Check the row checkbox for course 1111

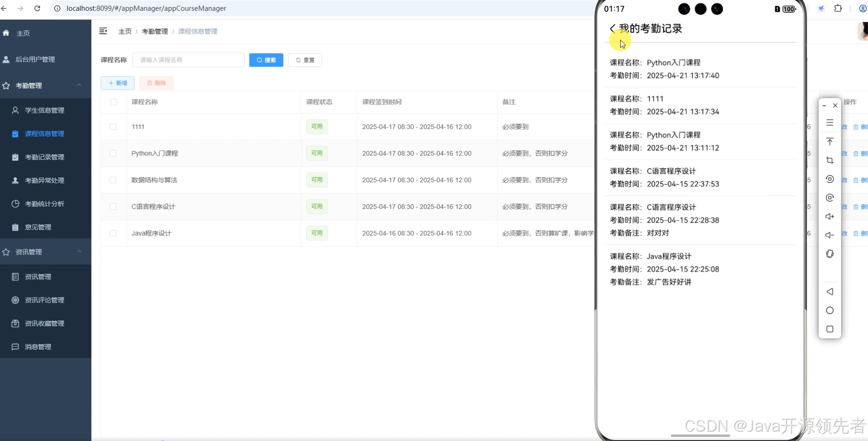point(113,127)
